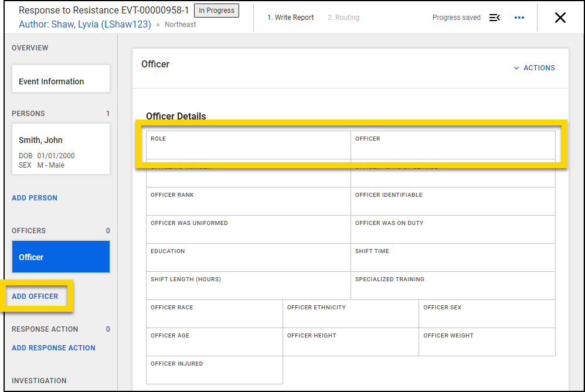Select the Write Report step

click(x=290, y=18)
